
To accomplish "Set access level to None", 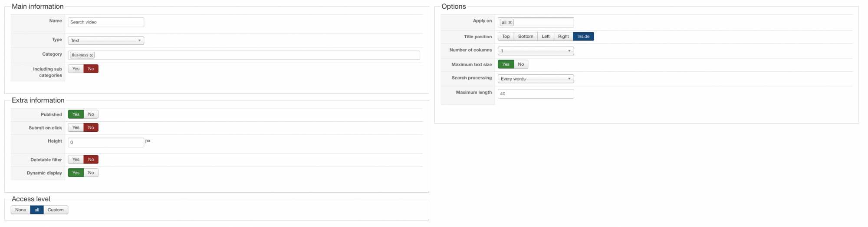I will coord(20,210).
